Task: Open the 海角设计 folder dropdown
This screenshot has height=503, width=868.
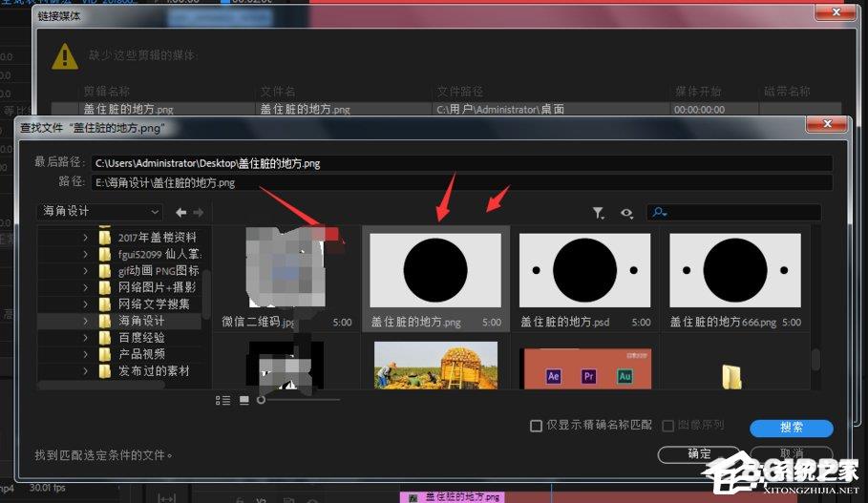Action: [100, 211]
